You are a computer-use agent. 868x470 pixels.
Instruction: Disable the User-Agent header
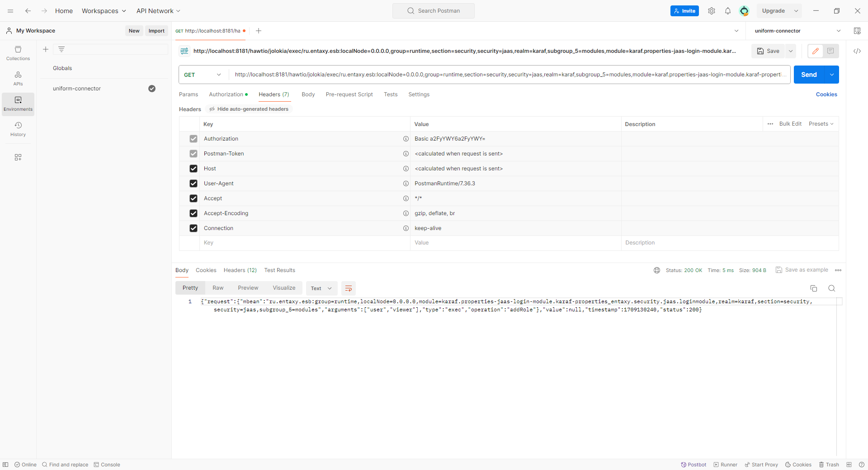pyautogui.click(x=193, y=183)
